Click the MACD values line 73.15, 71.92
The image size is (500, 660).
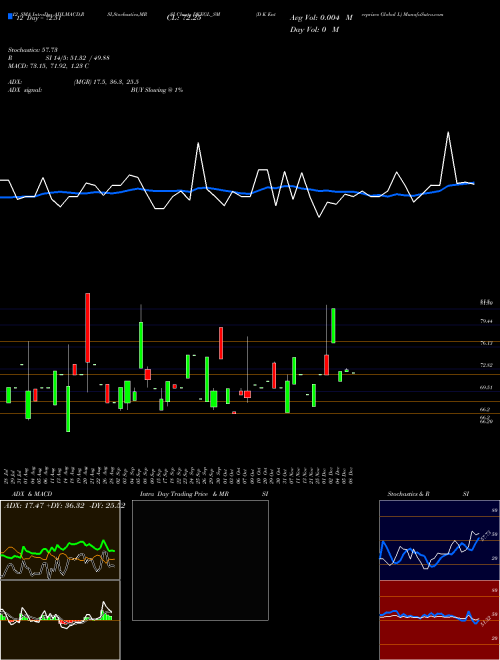click(48, 66)
